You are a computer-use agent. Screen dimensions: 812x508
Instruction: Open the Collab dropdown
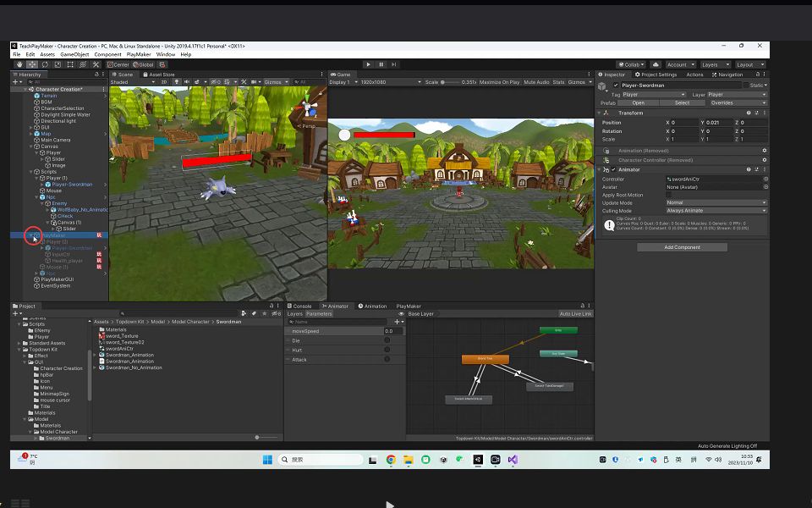631,65
